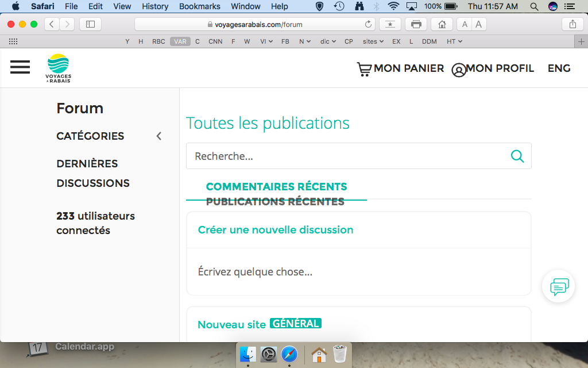The width and height of the screenshot is (588, 368).
Task: Open the Nouveau site discussion
Action: click(232, 325)
